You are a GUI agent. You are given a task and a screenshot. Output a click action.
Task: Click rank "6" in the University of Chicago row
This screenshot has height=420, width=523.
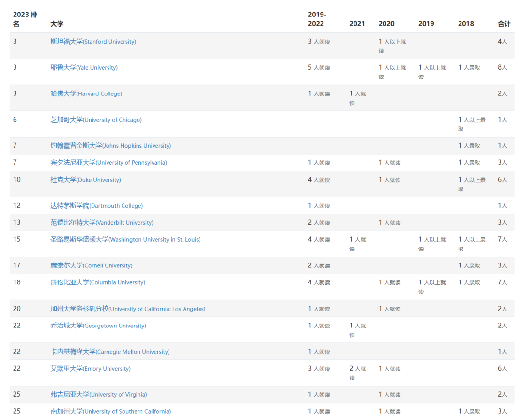(x=15, y=120)
